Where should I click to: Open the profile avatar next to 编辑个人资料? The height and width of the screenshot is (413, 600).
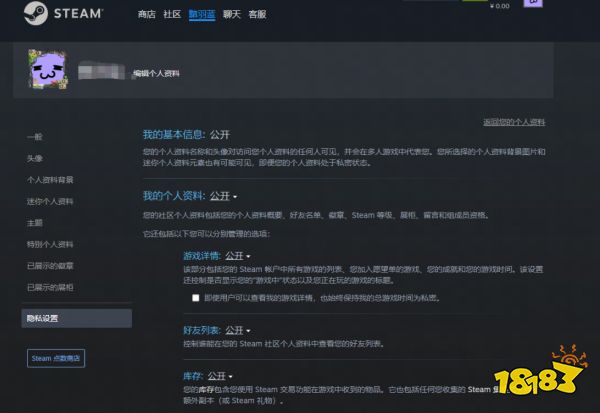48,70
